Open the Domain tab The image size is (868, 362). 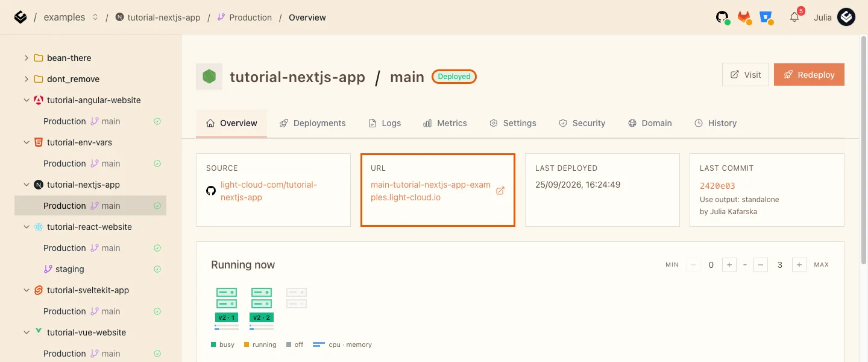(x=650, y=123)
